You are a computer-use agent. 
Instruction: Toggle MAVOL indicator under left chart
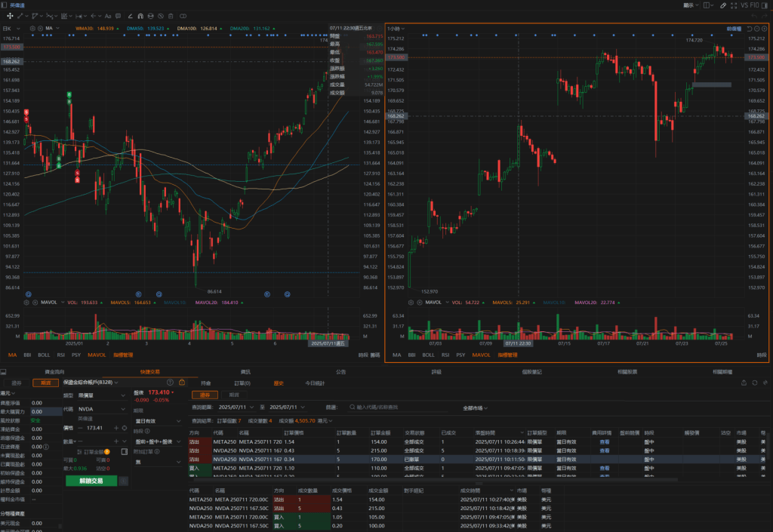tap(97, 354)
